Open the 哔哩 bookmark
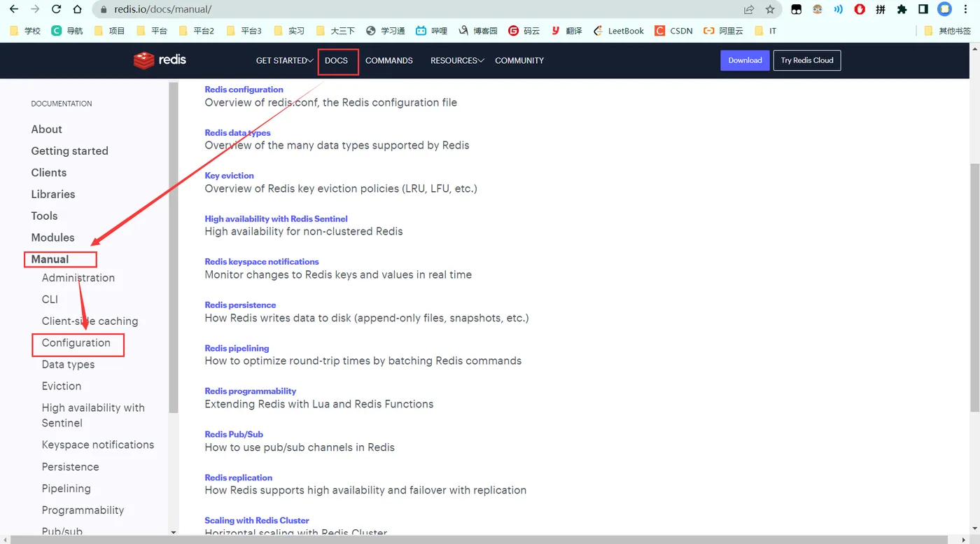The image size is (980, 544). pyautogui.click(x=431, y=31)
